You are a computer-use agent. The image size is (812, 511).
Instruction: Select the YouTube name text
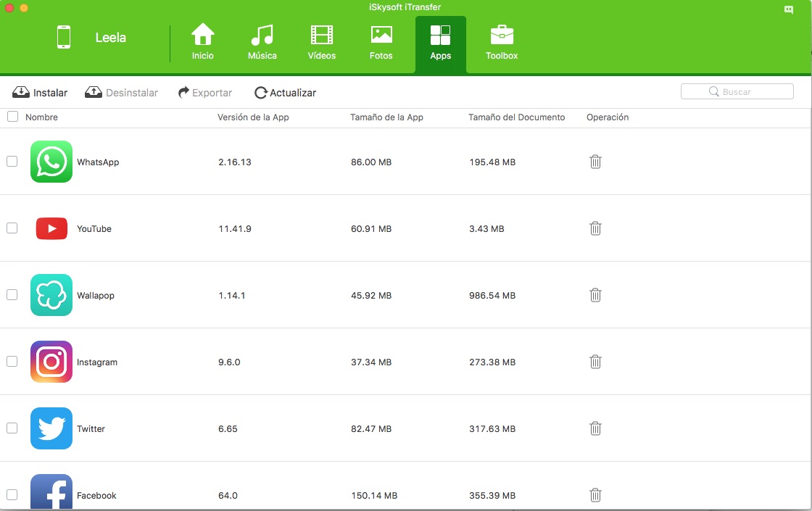pos(94,229)
